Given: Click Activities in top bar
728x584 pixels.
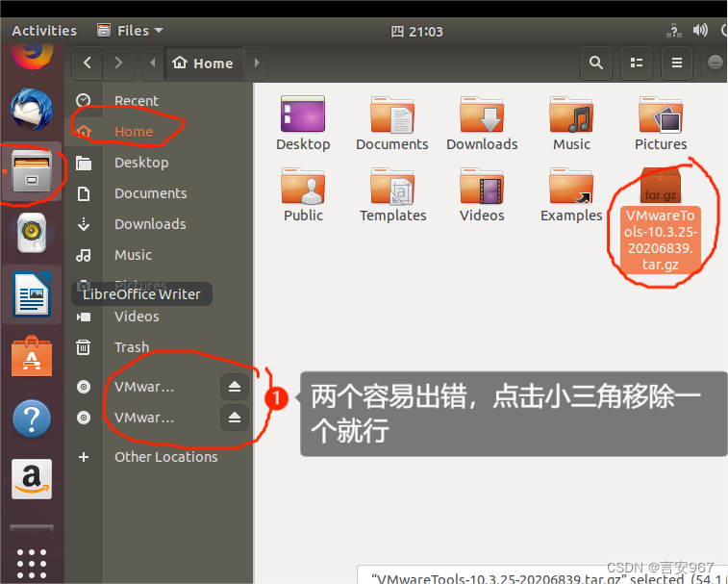Looking at the screenshot, I should [x=44, y=31].
